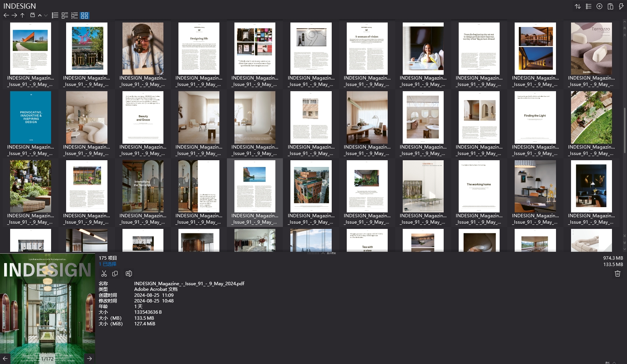The width and height of the screenshot is (627, 364).
Task: Click the file name INDESIGN_Magazine_-_Issue_91_-_9_May_2024.pdf
Action: coord(189,284)
